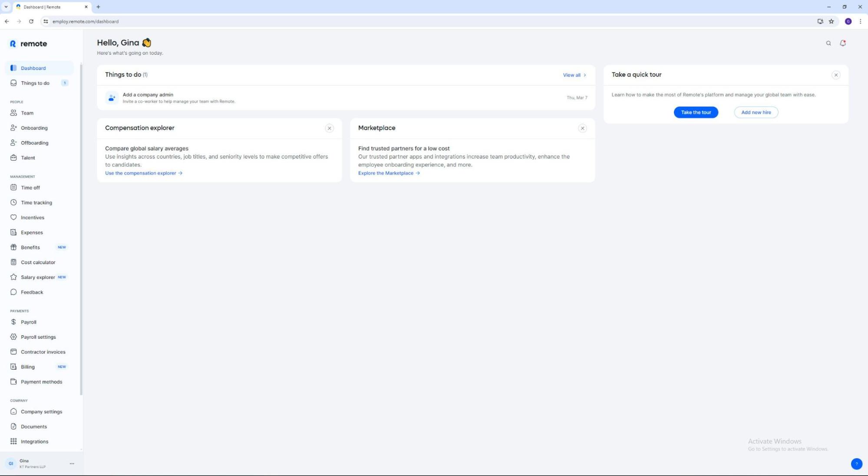
Task: Open the Cost calculator tool
Action: coord(38,262)
